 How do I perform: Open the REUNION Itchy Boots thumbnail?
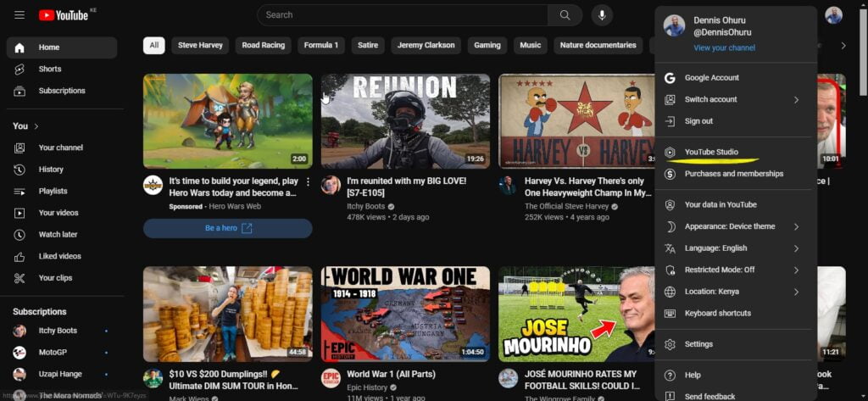[405, 121]
